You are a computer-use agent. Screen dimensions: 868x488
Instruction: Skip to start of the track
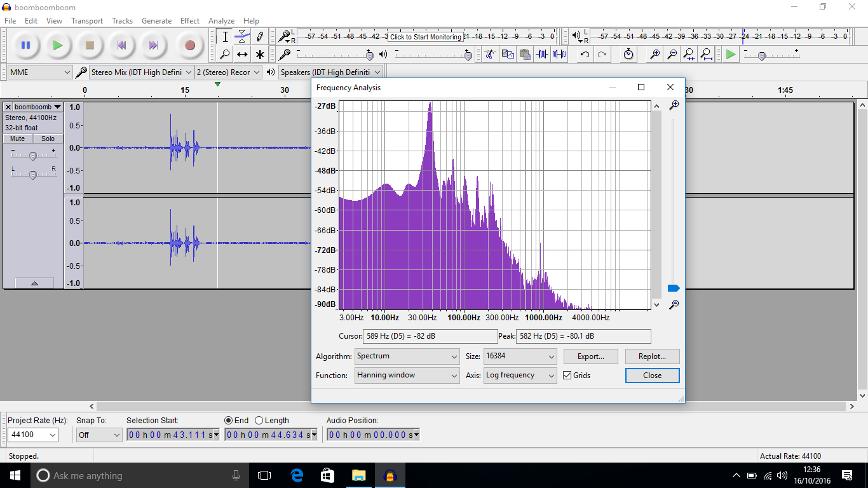[x=121, y=45]
